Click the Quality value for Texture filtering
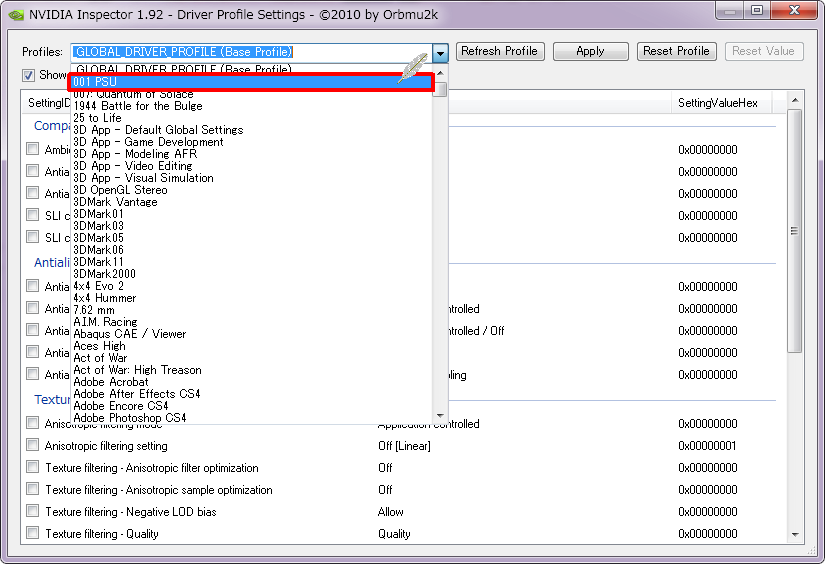 point(394,534)
